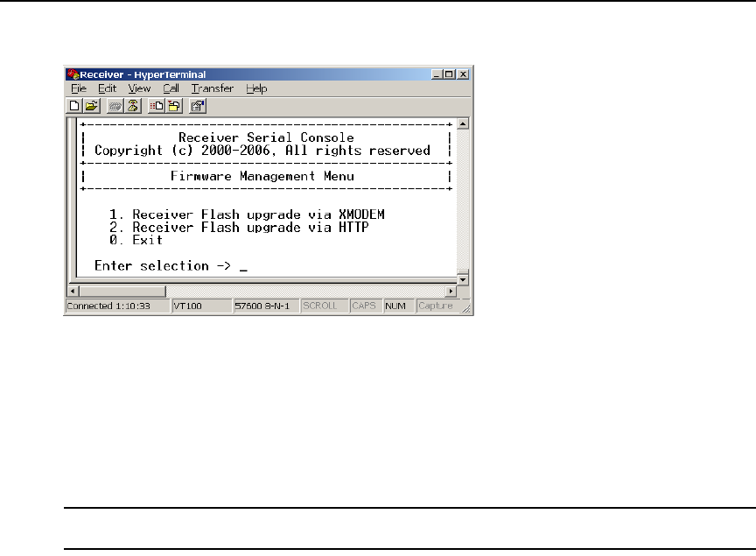This screenshot has width=756, height=556.
Task: Click the 'Enter selection ->' prompt
Action: click(x=163, y=266)
